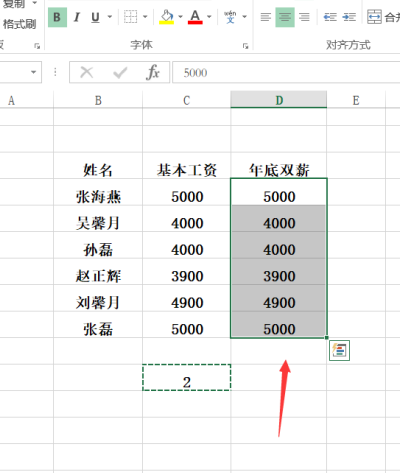Apply yellow fill color bucket

tap(167, 17)
